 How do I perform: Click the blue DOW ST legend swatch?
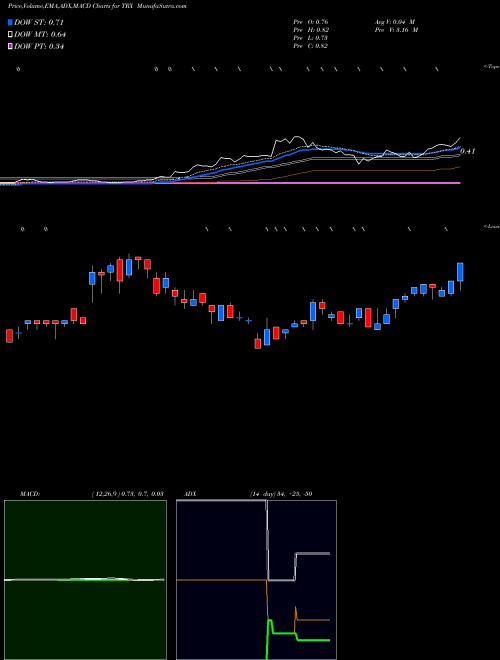[x=10, y=22]
